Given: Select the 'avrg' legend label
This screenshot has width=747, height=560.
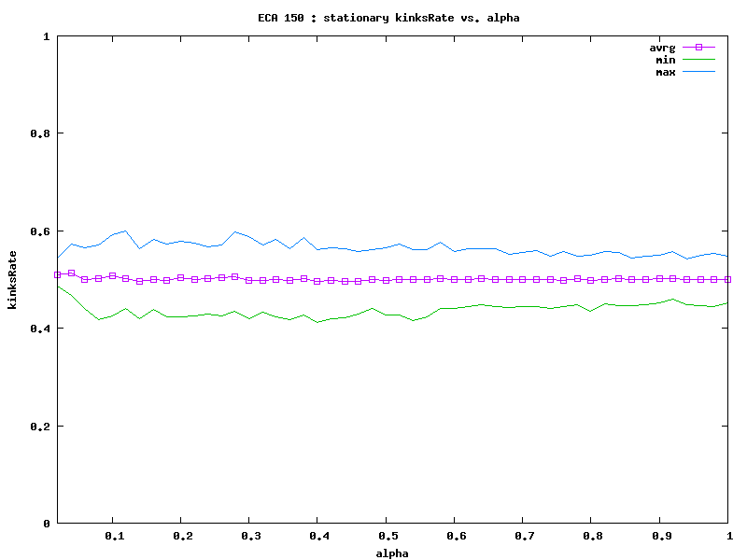Looking at the screenshot, I should tap(662, 47).
